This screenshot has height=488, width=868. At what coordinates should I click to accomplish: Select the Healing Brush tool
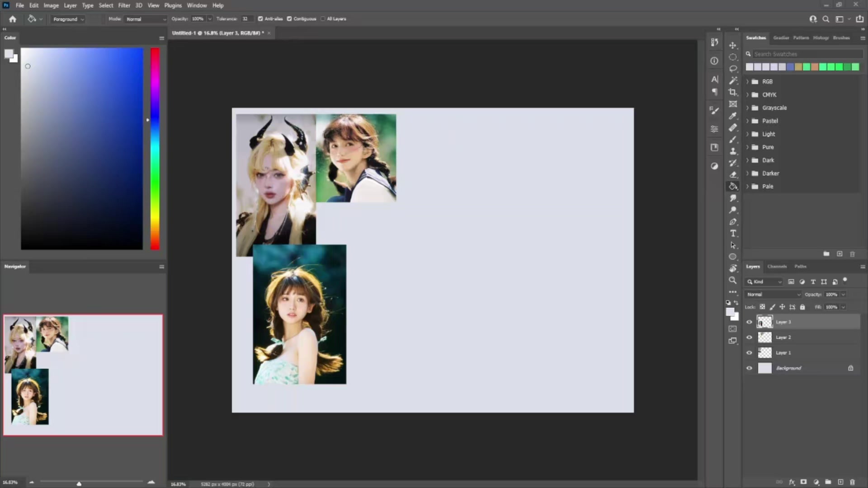tap(733, 127)
